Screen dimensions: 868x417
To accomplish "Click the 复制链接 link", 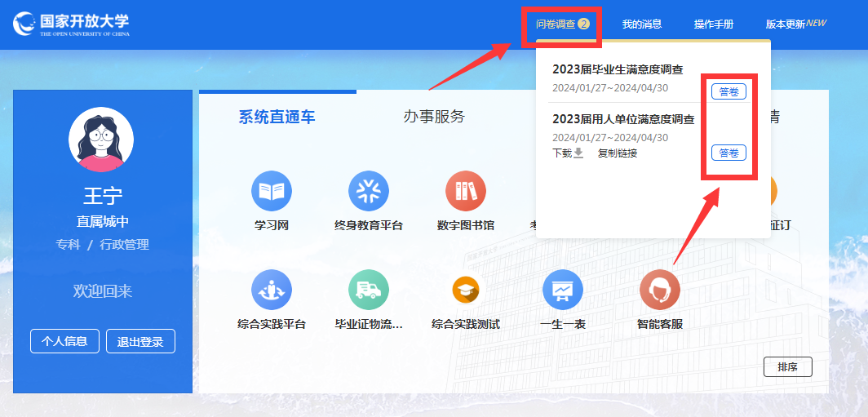I will click(618, 153).
